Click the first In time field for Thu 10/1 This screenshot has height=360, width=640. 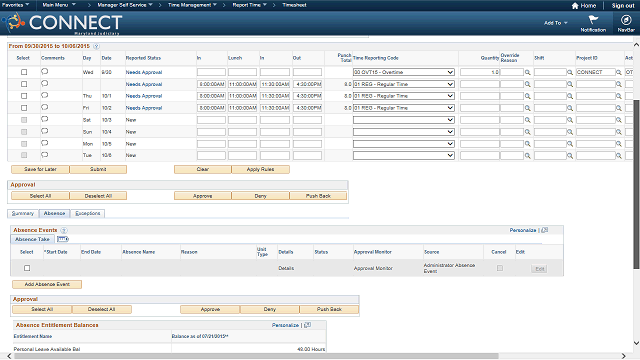pyautogui.click(x=211, y=96)
